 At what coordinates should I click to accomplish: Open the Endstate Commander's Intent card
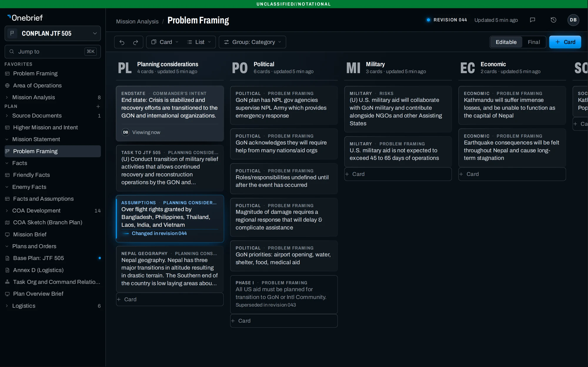coord(170,114)
